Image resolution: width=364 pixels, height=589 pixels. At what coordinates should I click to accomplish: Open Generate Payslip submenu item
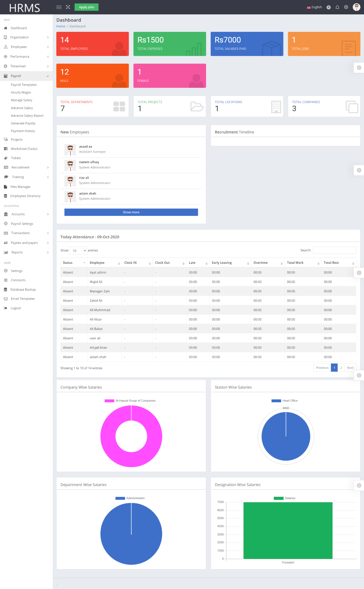point(23,123)
